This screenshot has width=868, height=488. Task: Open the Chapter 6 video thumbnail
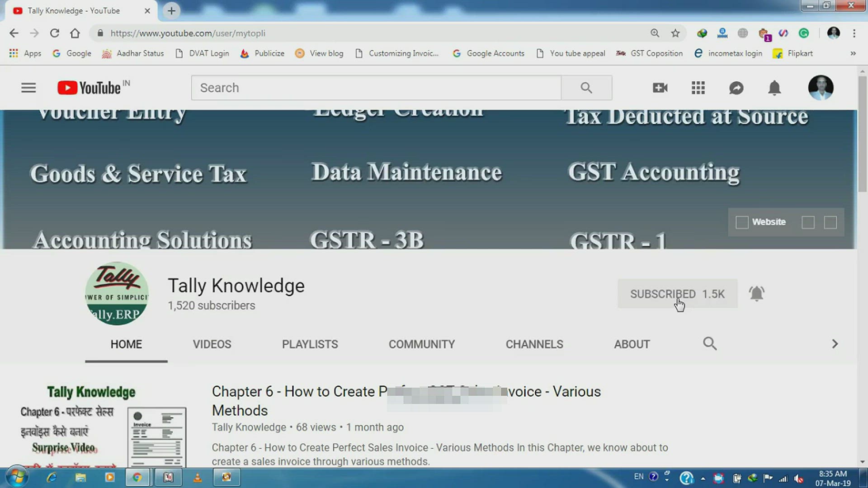coord(104,425)
